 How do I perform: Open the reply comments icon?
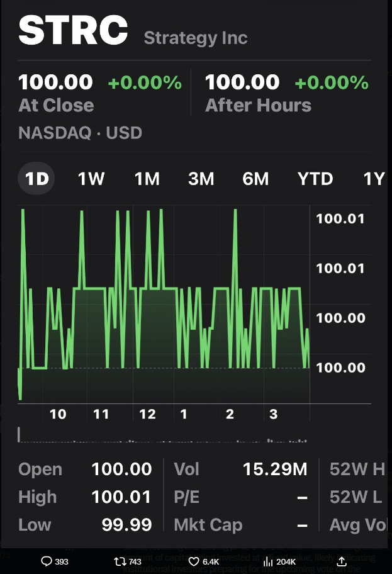click(x=47, y=561)
